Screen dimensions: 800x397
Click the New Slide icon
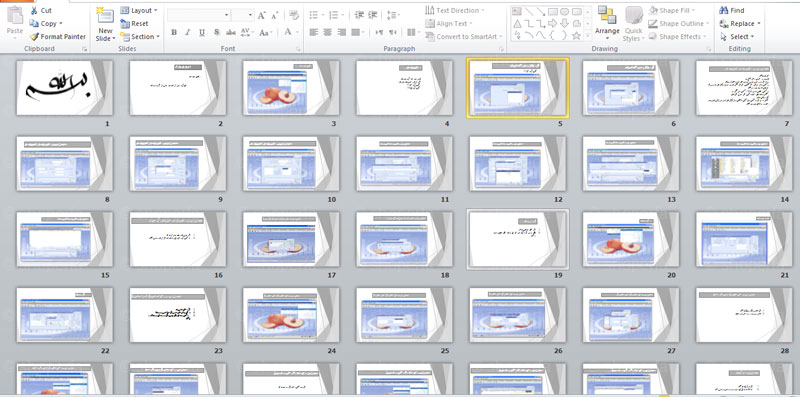(106, 16)
